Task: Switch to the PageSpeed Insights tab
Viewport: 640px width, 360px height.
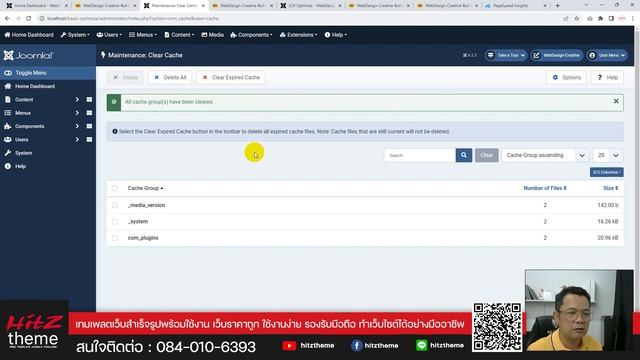Action: 516,6
